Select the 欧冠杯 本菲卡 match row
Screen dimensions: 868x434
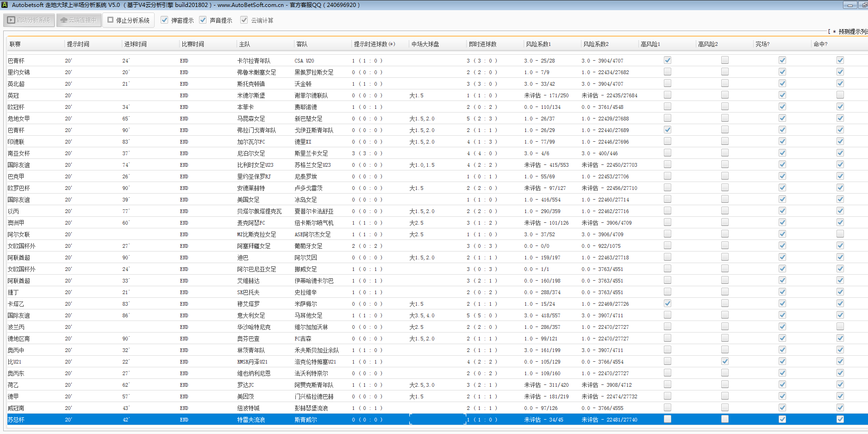click(245, 107)
